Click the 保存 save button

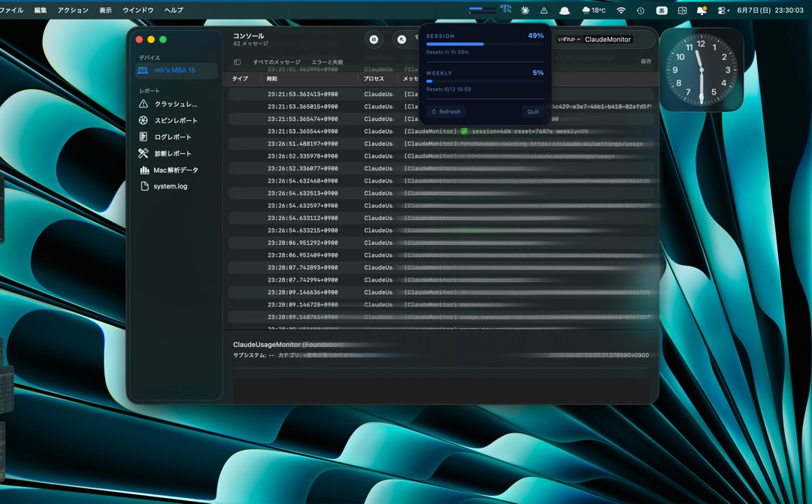pos(646,62)
